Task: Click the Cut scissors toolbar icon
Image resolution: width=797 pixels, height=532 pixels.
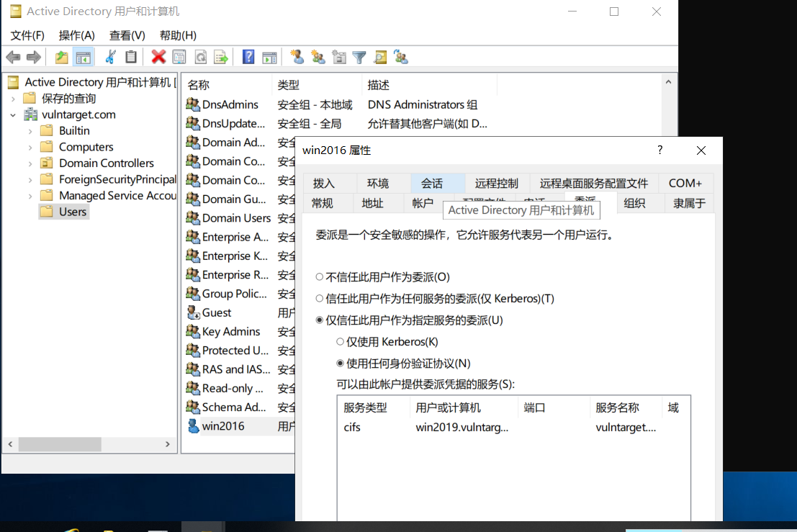Action: click(x=110, y=57)
